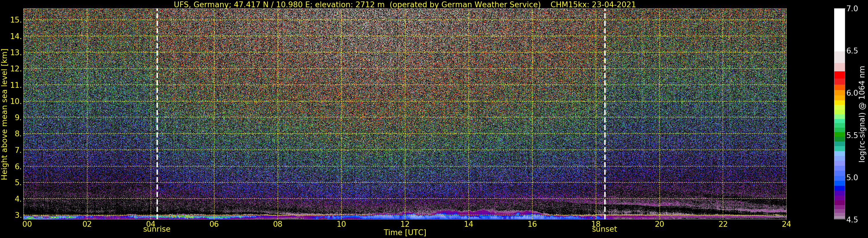The width and height of the screenshot is (868, 238).
Task: Click the 7. height tick label
Action: (x=18, y=150)
